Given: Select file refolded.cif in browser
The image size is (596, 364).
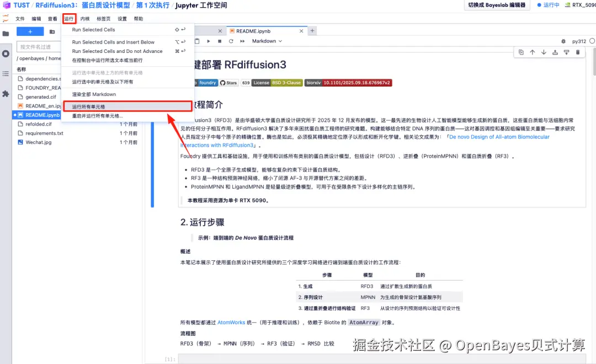Looking at the screenshot, I should click(x=76, y=124).
